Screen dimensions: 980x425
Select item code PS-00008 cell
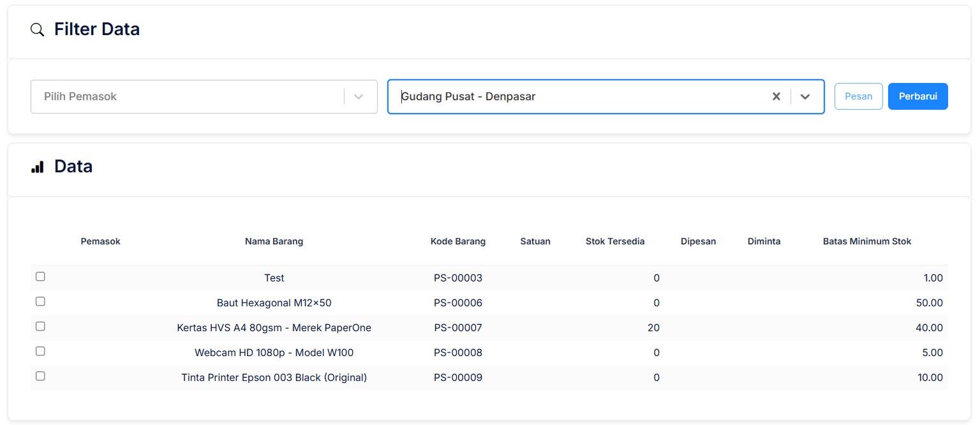point(457,352)
